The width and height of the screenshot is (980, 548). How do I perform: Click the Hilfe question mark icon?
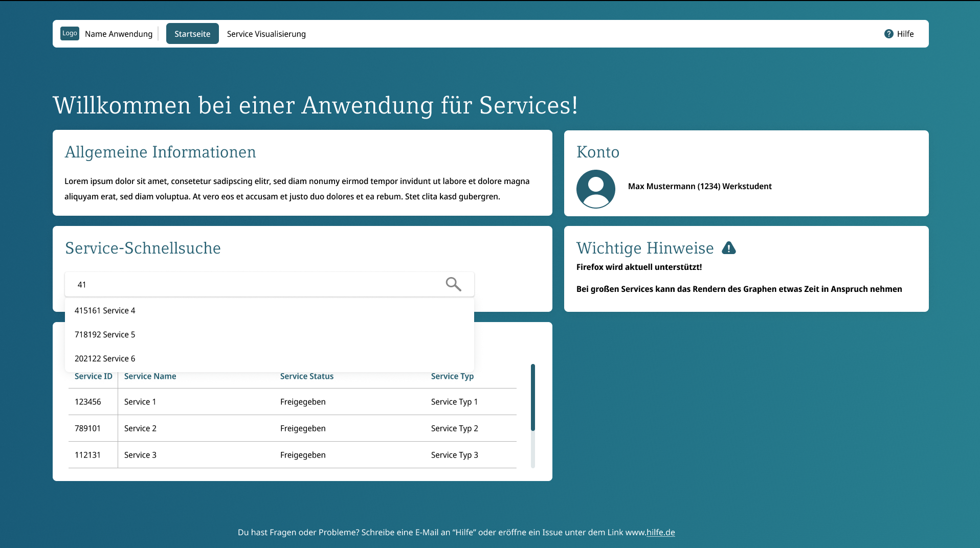coord(888,34)
